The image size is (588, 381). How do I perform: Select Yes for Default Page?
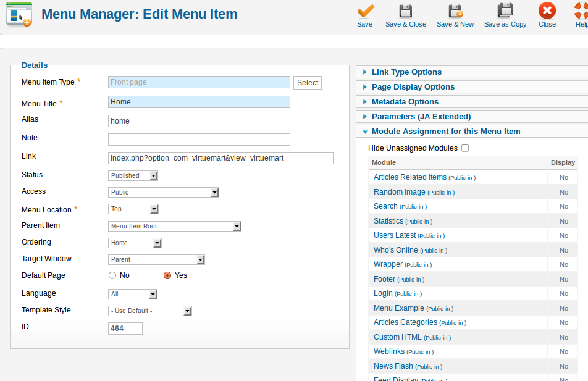click(x=167, y=275)
